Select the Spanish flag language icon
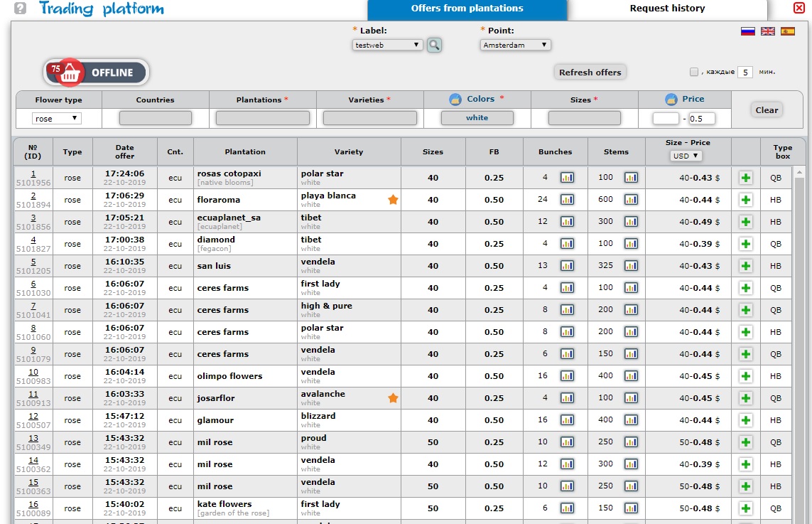Screen dimensions: 812x524 (787, 31)
